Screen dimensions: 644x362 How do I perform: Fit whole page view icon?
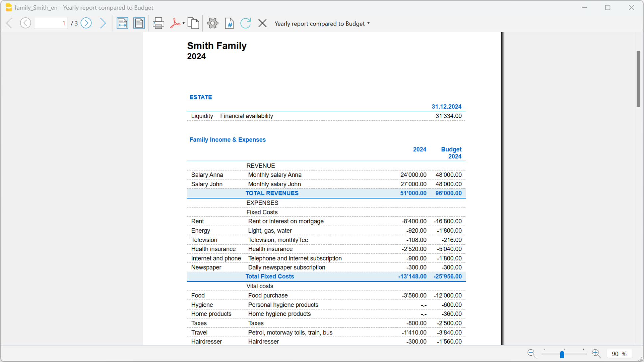[x=139, y=23]
